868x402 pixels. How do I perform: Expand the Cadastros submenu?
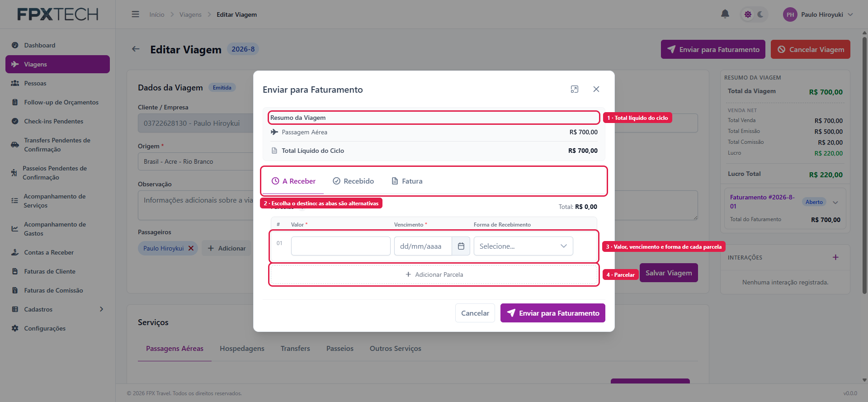(57, 309)
